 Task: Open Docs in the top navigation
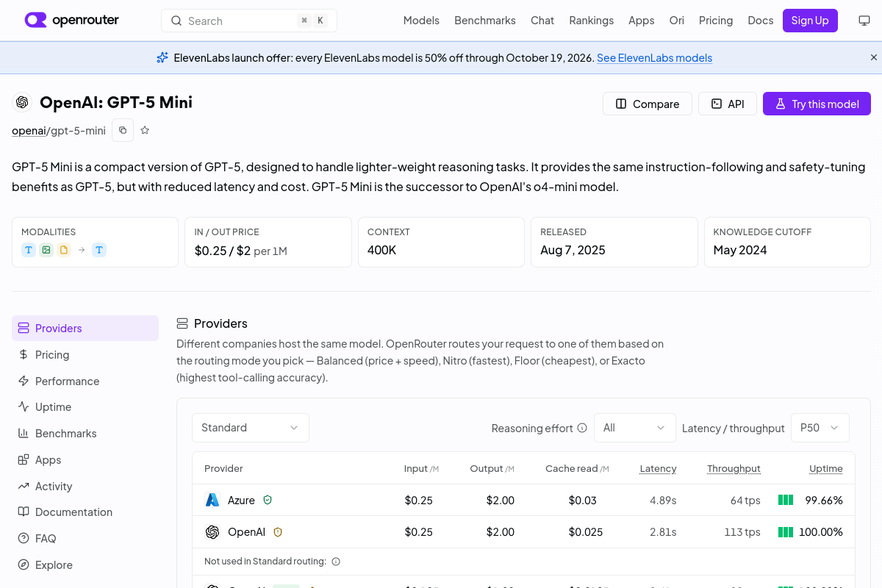pyautogui.click(x=761, y=21)
